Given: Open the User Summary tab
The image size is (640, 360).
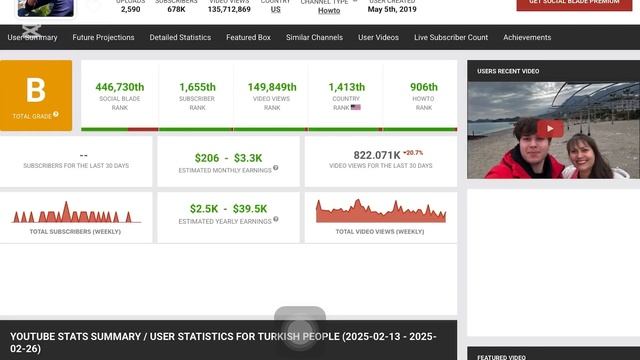Looking at the screenshot, I should coord(32,37).
